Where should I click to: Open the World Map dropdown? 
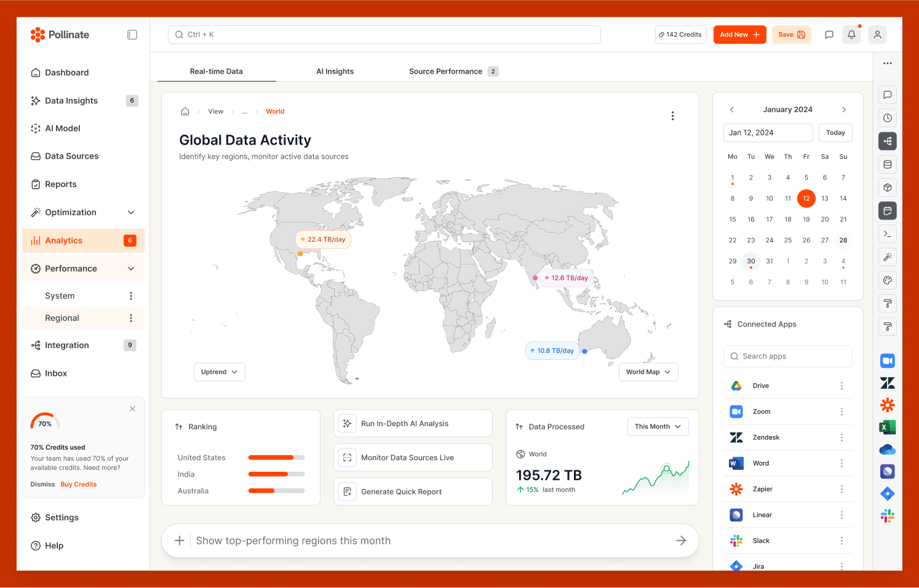click(648, 372)
